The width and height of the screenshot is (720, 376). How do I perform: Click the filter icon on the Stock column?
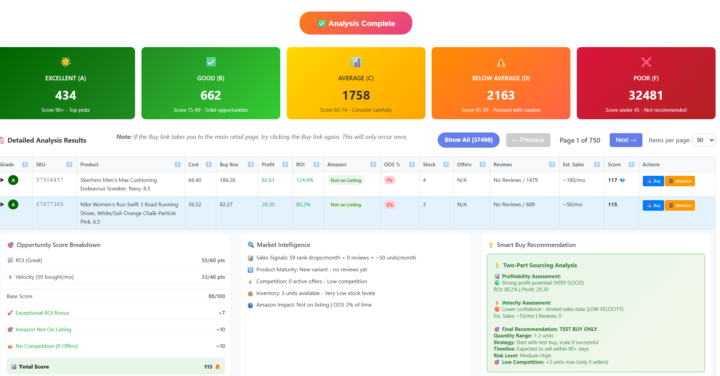point(446,164)
